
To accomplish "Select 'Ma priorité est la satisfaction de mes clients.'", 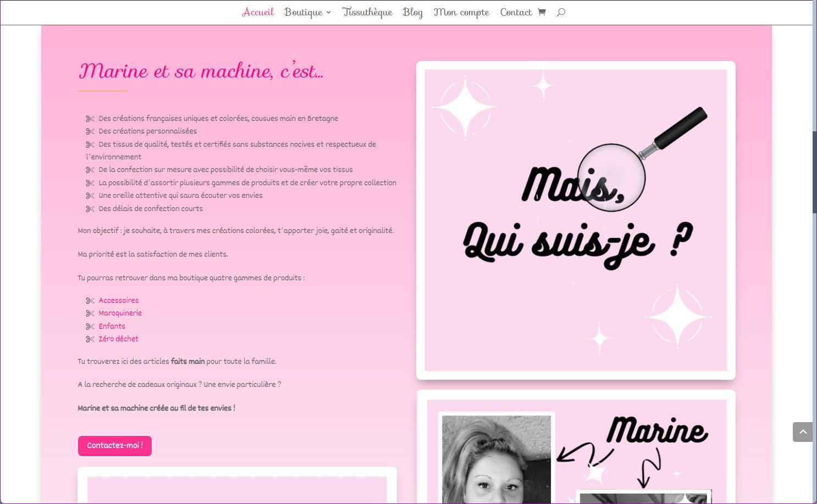I will pyautogui.click(x=153, y=254).
